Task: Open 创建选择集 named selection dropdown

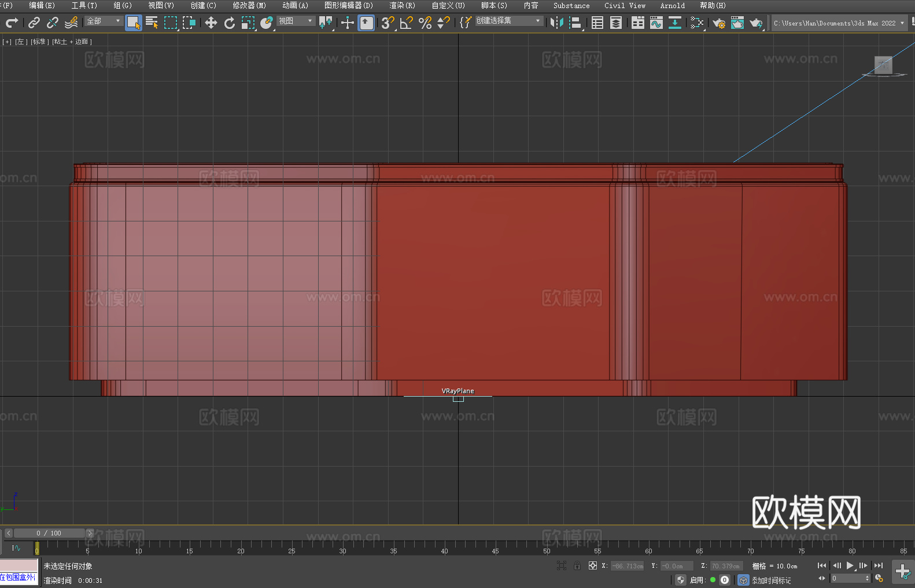Action: click(x=509, y=21)
